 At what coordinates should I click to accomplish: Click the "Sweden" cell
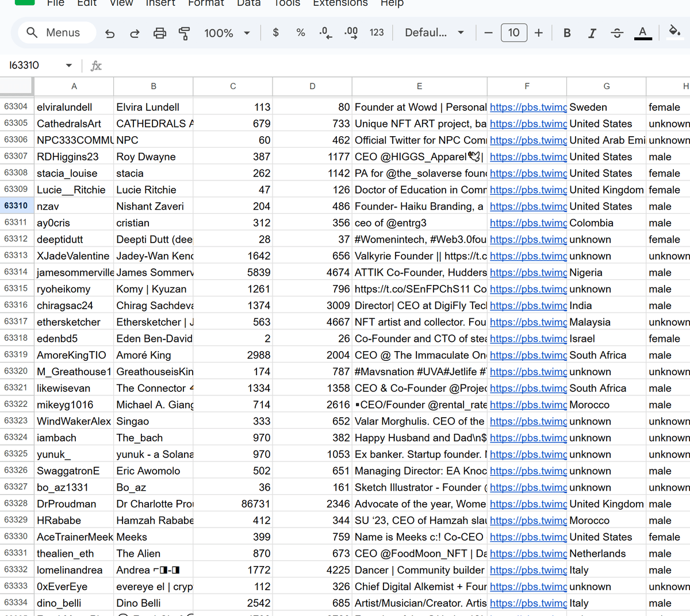607,107
